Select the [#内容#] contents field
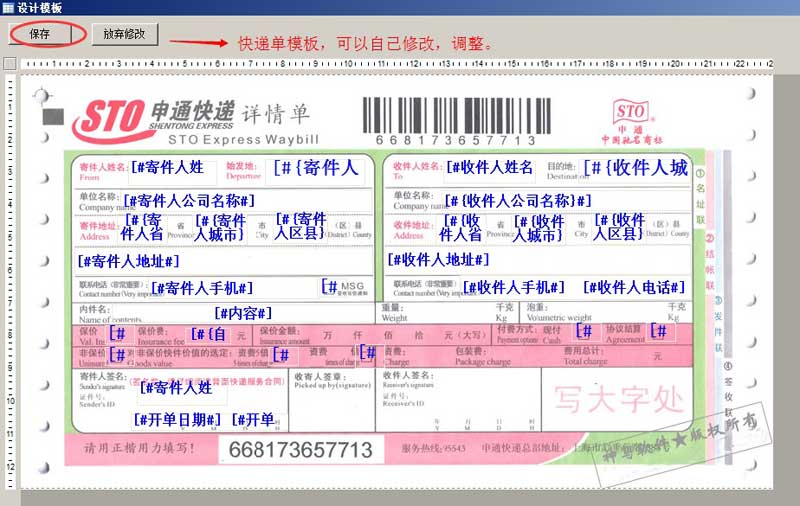This screenshot has height=506, width=800. pos(242,313)
